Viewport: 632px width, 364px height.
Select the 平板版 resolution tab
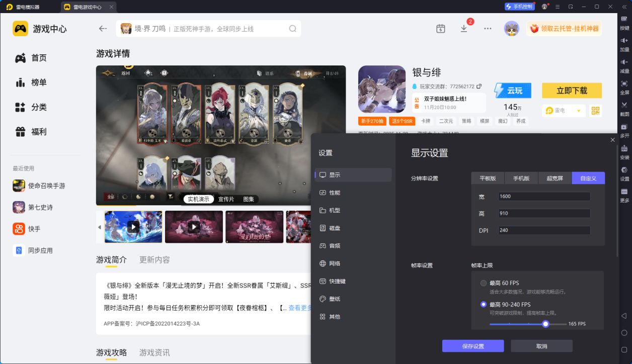pos(488,178)
